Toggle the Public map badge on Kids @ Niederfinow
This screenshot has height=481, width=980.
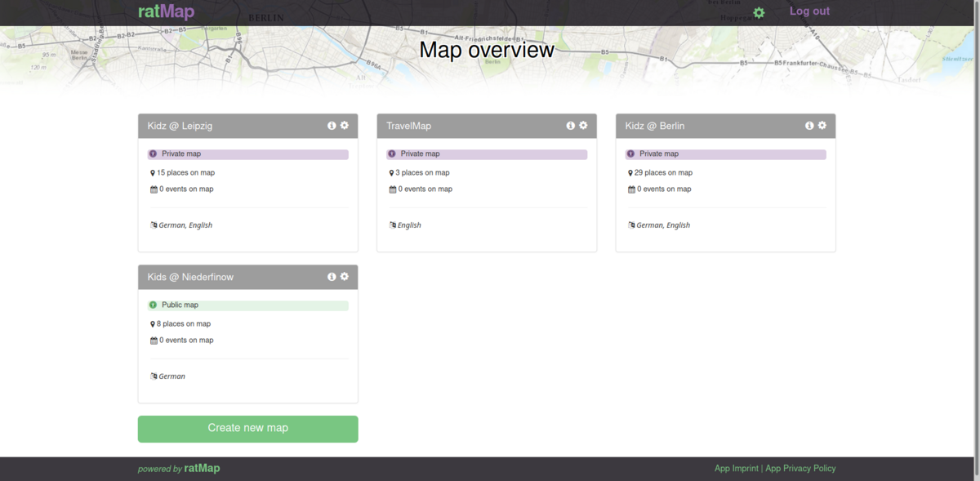[247, 305]
